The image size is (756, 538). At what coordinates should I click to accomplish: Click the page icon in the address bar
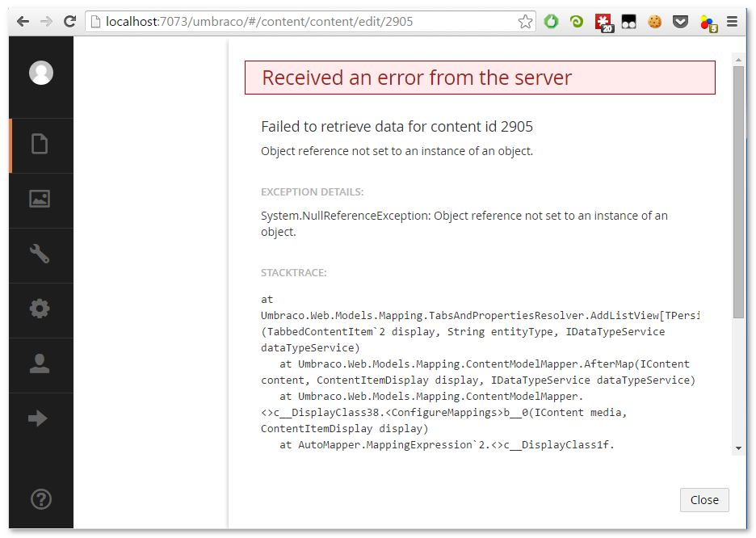pos(95,22)
